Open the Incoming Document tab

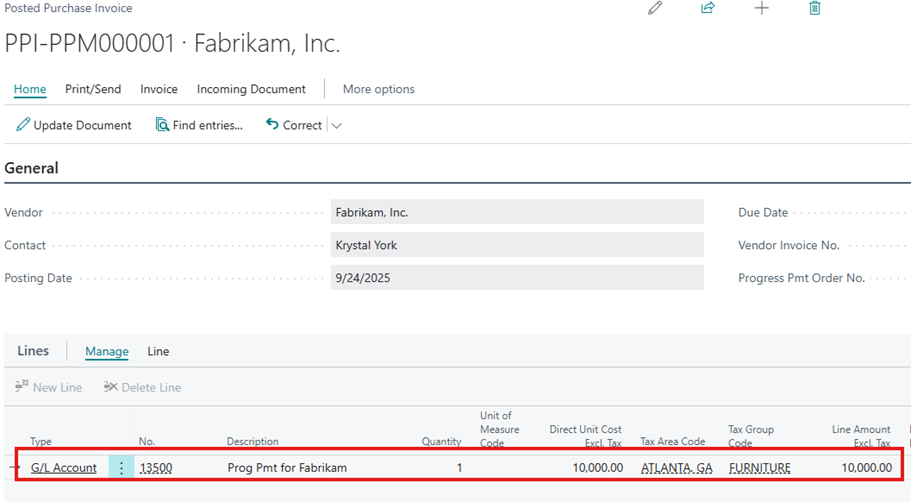[x=251, y=89]
